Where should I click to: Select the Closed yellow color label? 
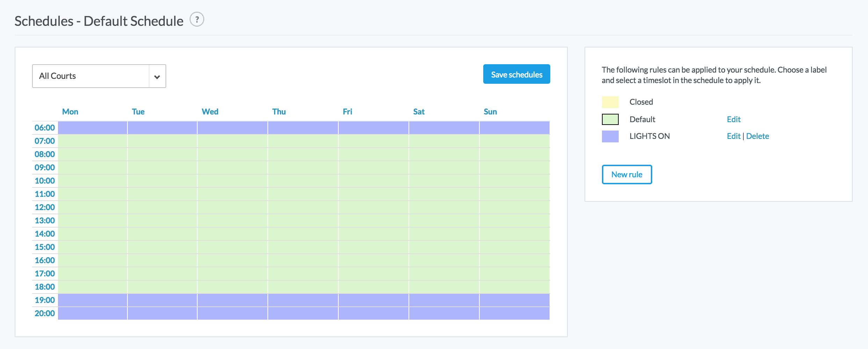(610, 102)
